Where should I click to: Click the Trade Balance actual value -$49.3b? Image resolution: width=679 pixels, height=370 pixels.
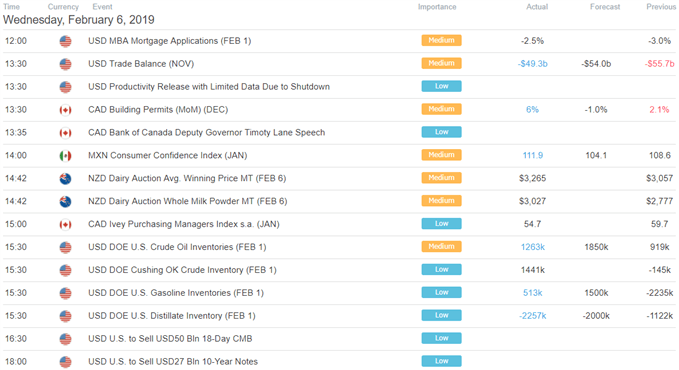[533, 64]
